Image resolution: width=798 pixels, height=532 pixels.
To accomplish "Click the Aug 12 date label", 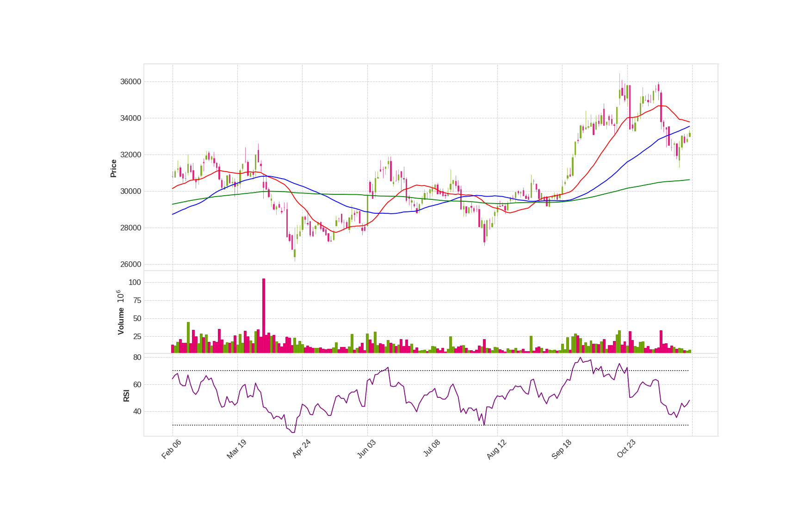I will [x=496, y=449].
